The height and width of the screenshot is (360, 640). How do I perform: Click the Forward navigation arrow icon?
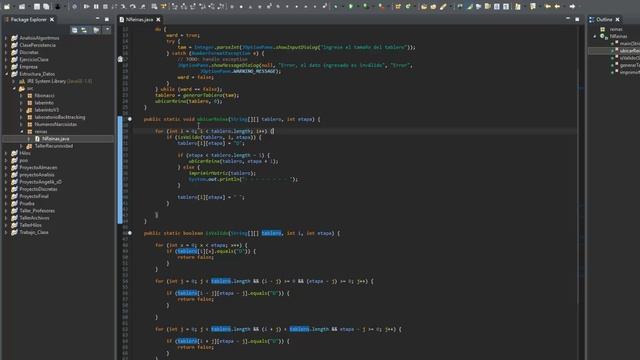pos(572,7)
